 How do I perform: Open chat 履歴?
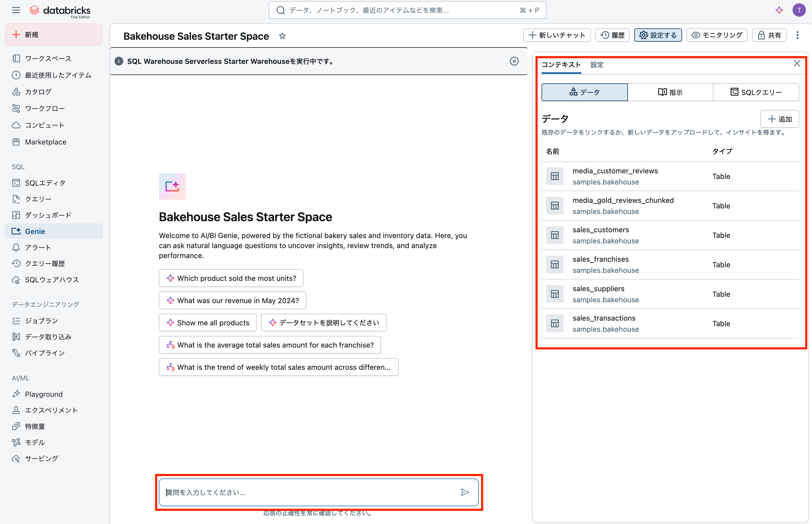pyautogui.click(x=612, y=35)
